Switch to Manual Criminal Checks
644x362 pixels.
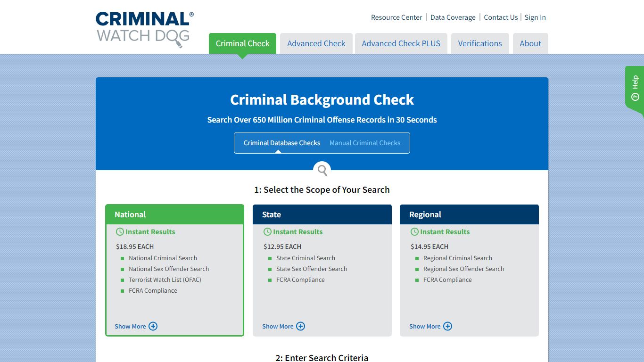coord(365,143)
